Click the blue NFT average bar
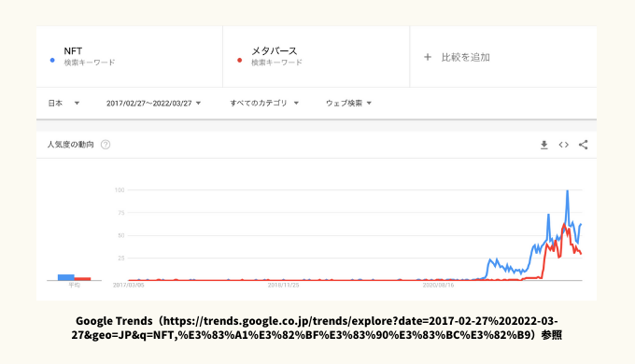This screenshot has width=635, height=364. [66, 277]
